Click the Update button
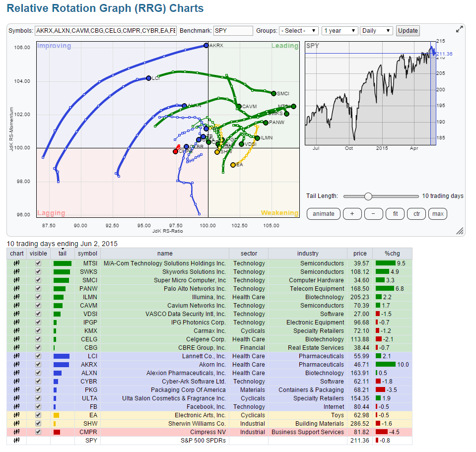 point(408,31)
